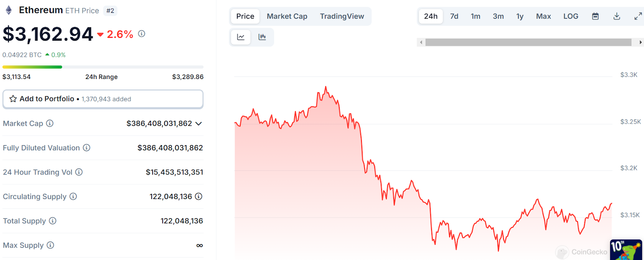
Task: Open the Circulating Supply info tooltip
Action: (73, 196)
